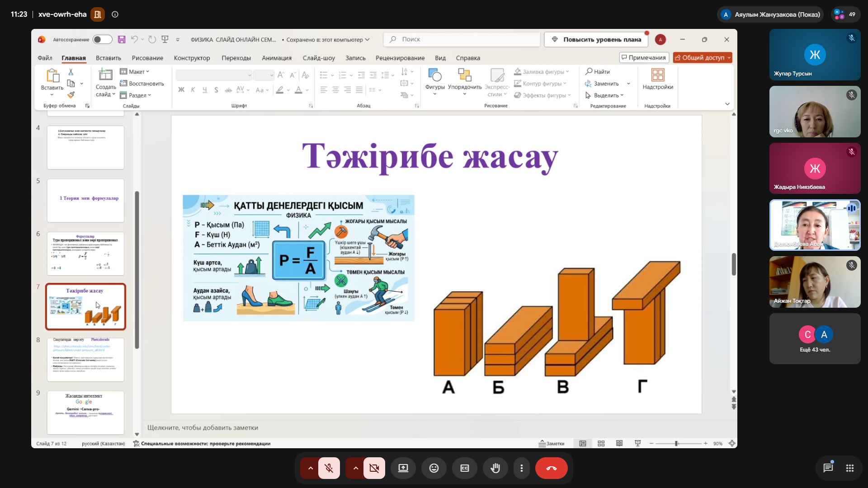This screenshot has width=868, height=488.
Task: Switch to Slide Sorter view icon
Action: [x=601, y=444]
